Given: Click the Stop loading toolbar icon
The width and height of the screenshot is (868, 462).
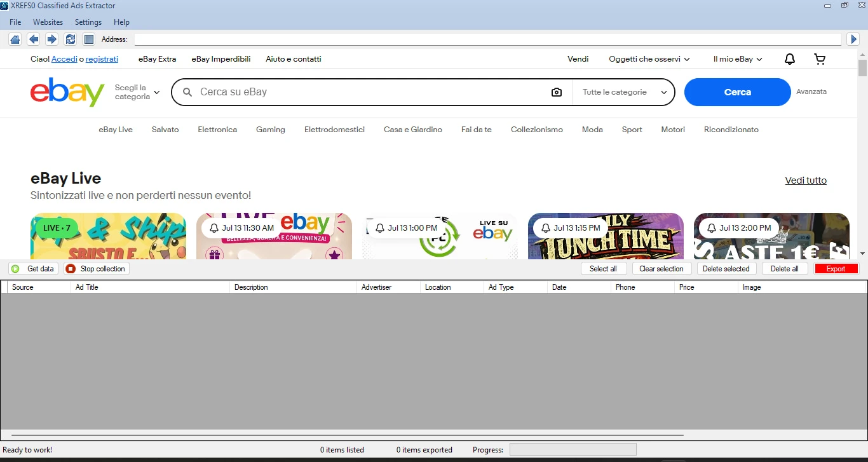Looking at the screenshot, I should (x=89, y=39).
